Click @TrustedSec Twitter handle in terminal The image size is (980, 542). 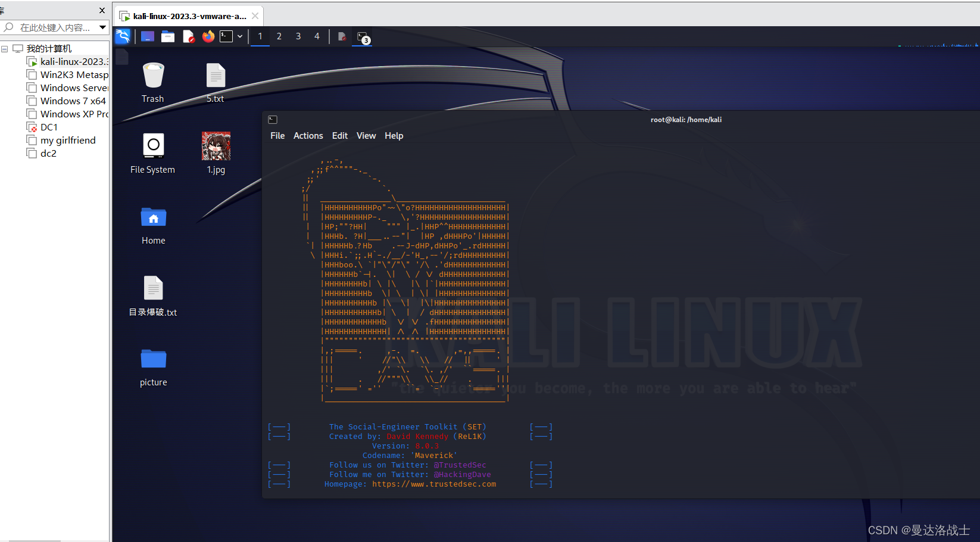tap(460, 465)
